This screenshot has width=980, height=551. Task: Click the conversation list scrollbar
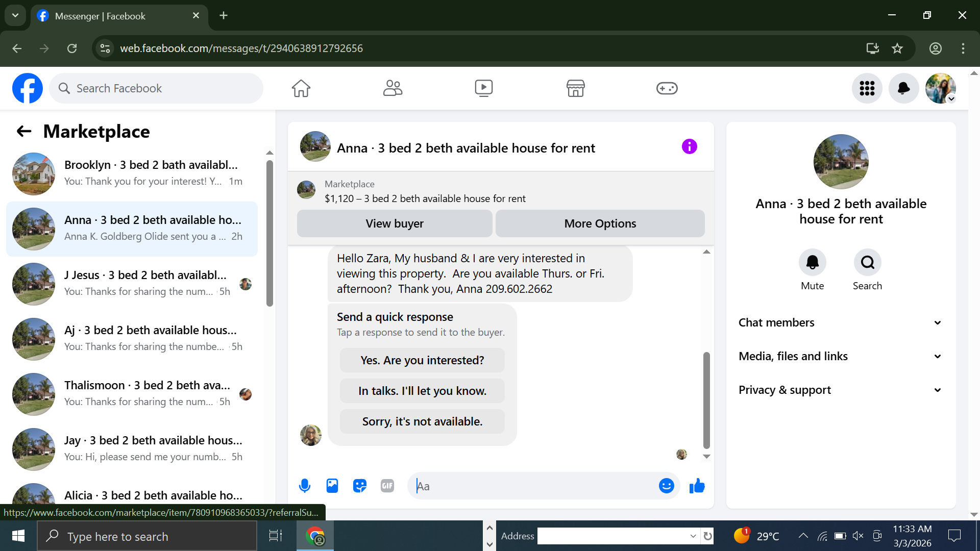pyautogui.click(x=269, y=233)
